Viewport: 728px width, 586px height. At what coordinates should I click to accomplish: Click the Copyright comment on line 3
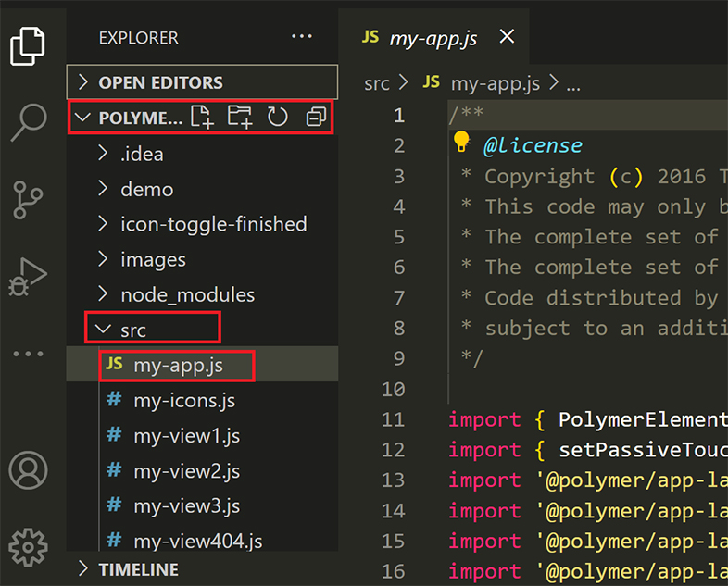595,176
